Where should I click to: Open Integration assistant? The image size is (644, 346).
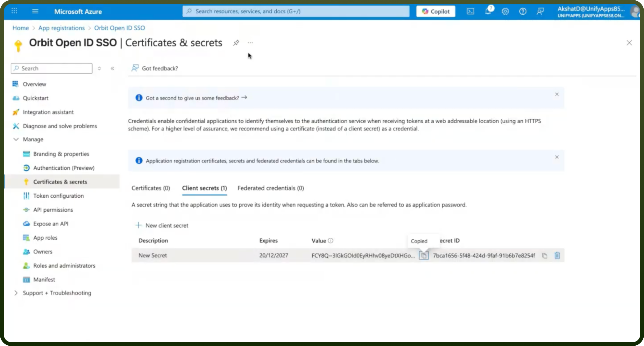tap(48, 112)
